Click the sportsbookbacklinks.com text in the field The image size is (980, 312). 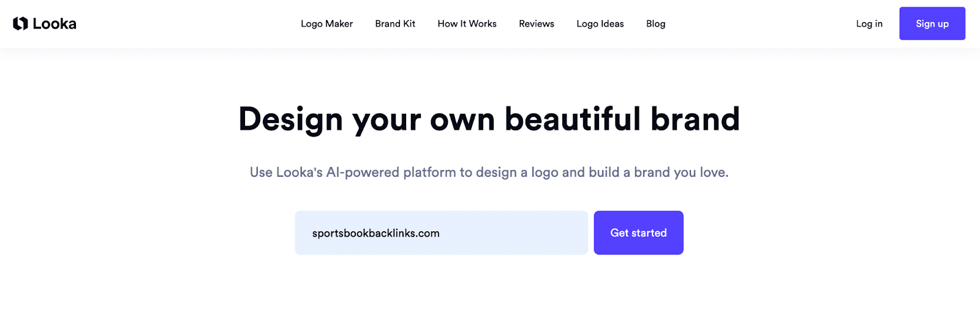pos(376,233)
